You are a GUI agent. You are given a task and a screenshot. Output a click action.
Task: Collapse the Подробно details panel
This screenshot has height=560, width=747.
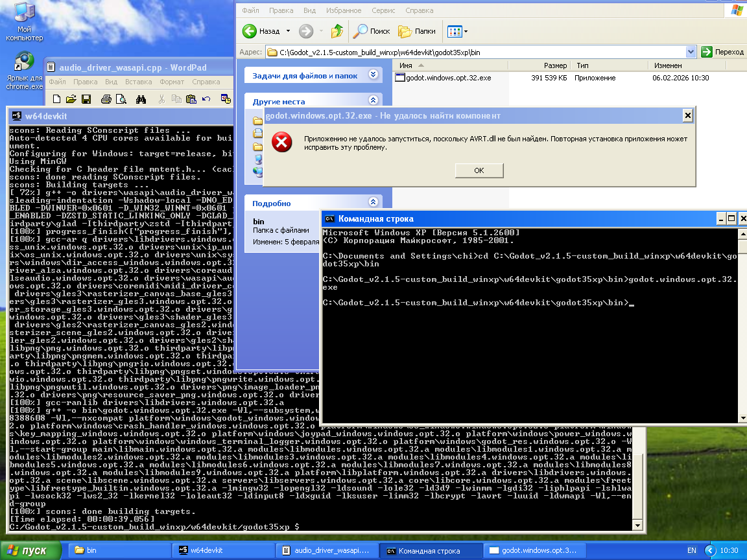click(x=373, y=202)
